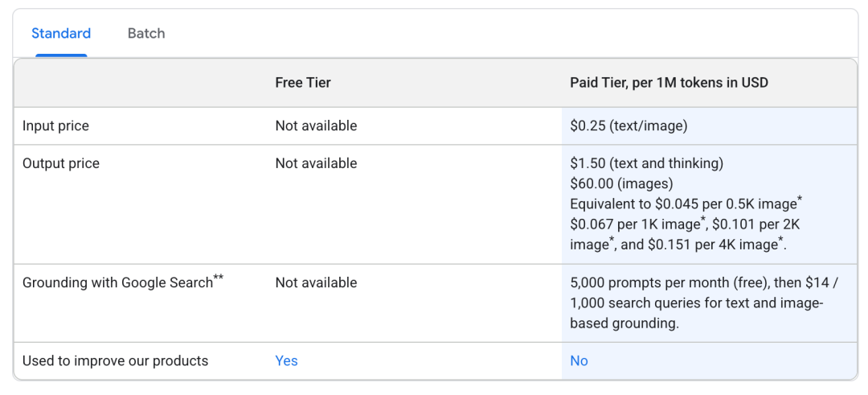The image size is (868, 395).
Task: Select the Output price row label
Action: [x=60, y=163]
